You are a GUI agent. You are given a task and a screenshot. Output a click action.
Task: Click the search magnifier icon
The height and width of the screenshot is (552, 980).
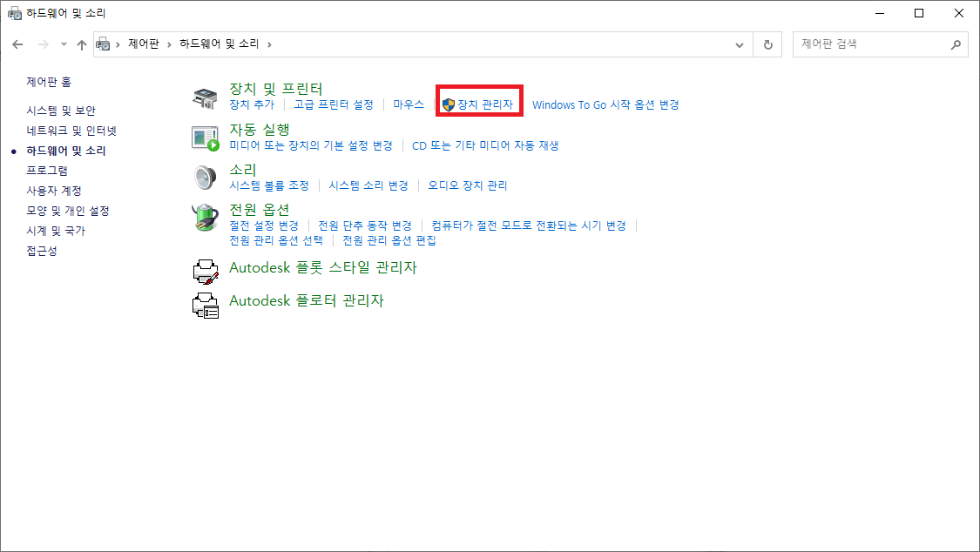tap(956, 44)
